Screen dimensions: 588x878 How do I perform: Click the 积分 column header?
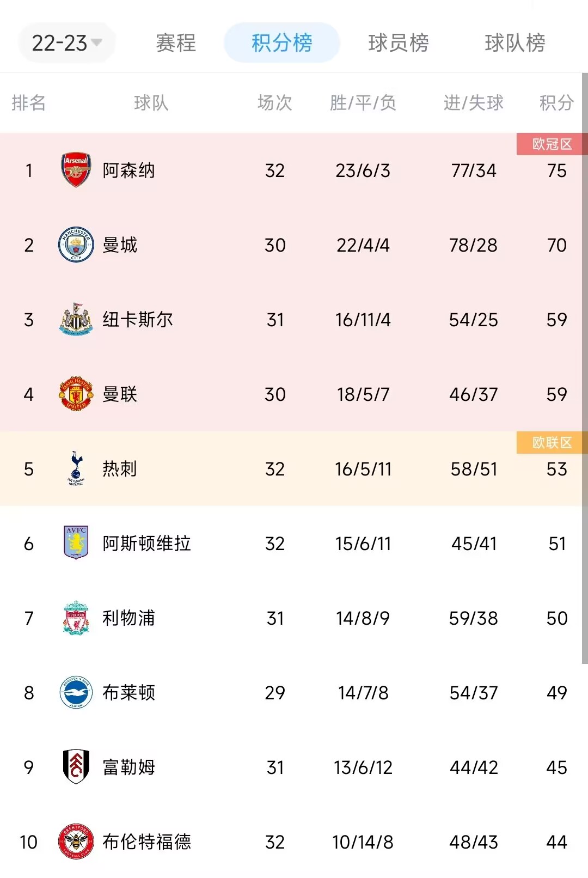[x=556, y=102]
